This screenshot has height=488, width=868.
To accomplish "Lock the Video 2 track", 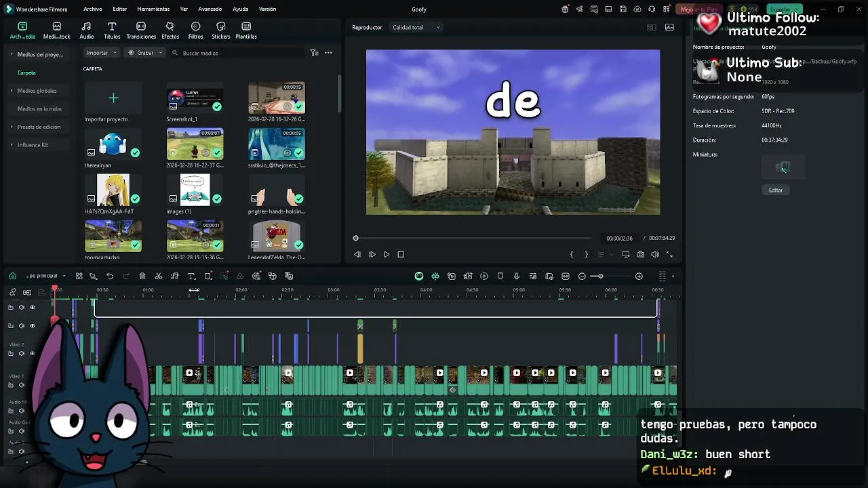I will 10,353.
